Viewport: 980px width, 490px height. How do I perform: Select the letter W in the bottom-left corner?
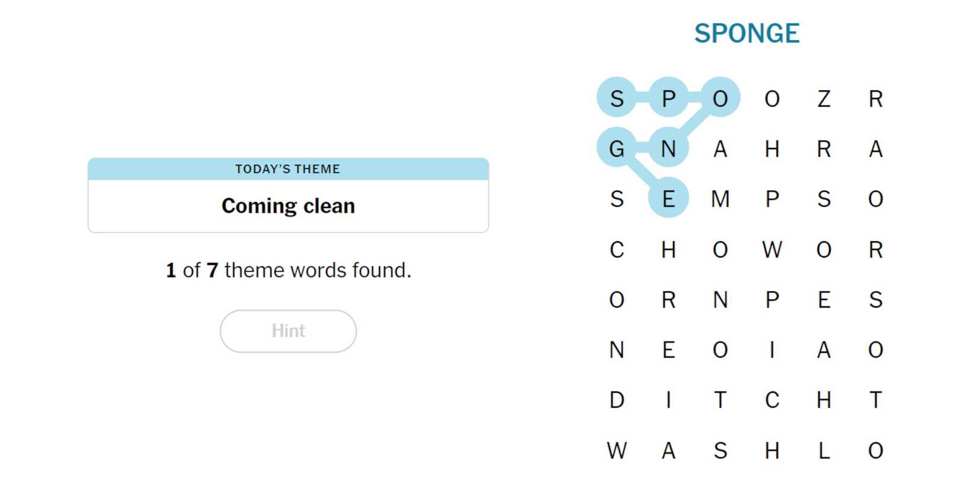pos(618,450)
